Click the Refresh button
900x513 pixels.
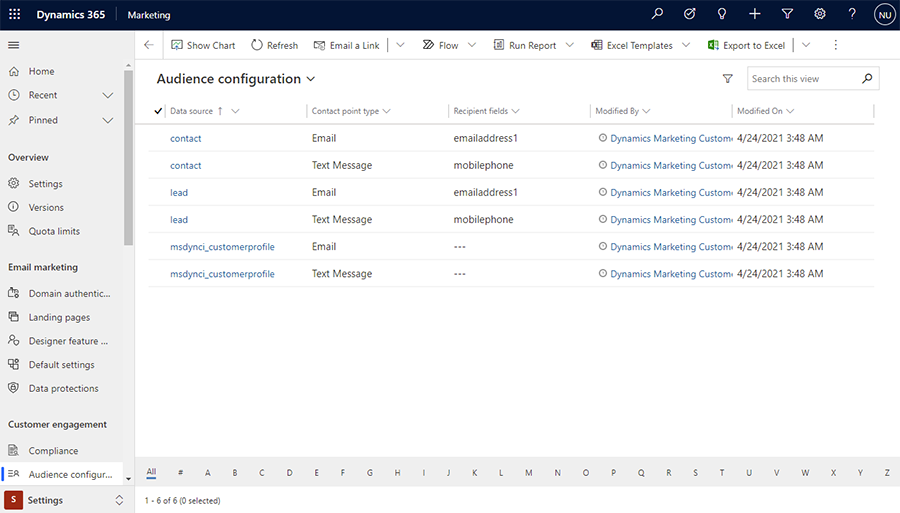tap(274, 45)
